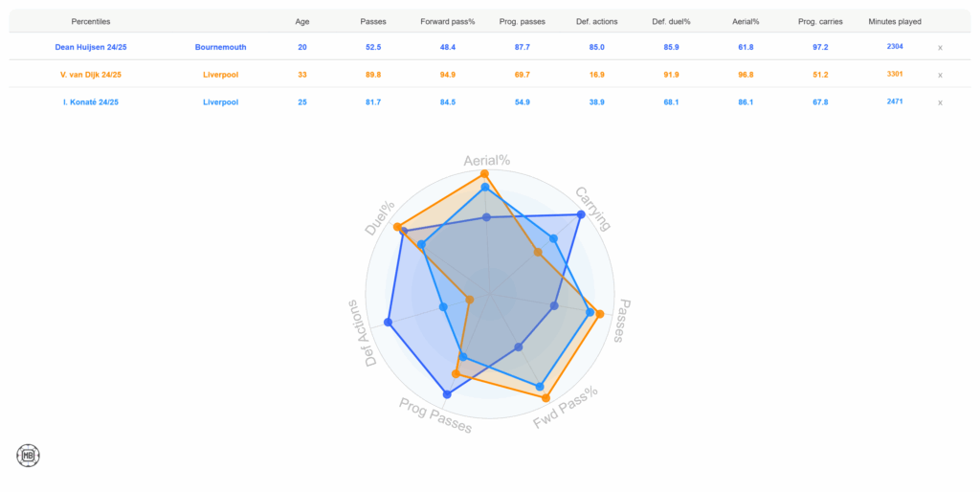Click the Percentiles header label
Image resolution: width=980 pixels, height=492 pixels.
(90, 21)
